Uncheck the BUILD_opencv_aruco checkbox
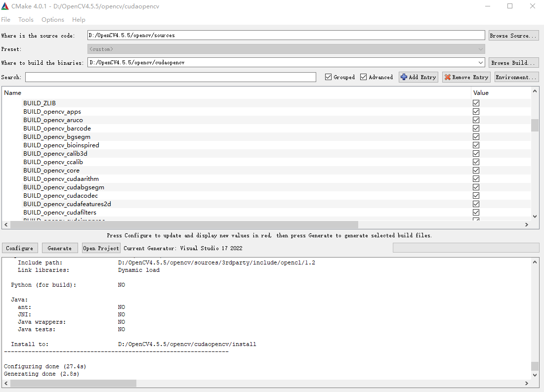 (476, 120)
